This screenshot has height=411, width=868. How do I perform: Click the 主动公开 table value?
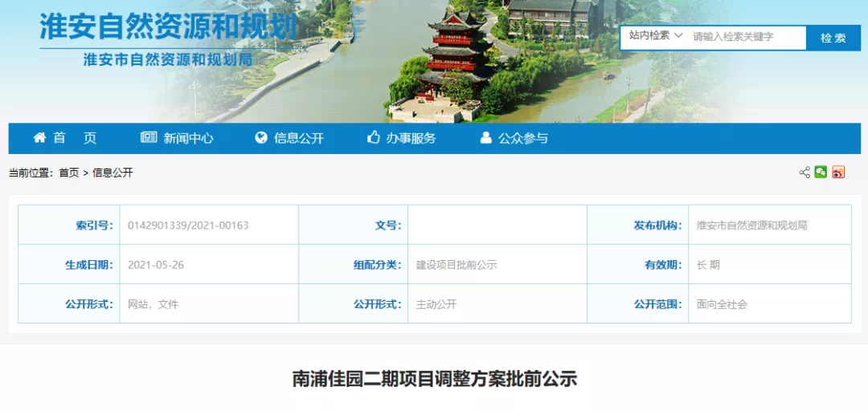(436, 303)
